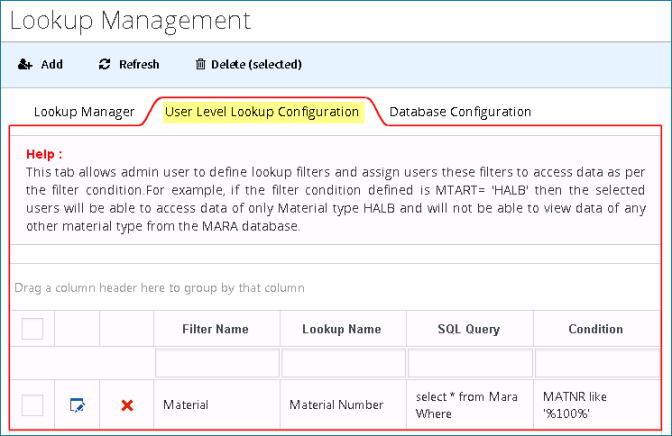
Task: Switch to Lookup Manager tab
Action: tap(84, 112)
